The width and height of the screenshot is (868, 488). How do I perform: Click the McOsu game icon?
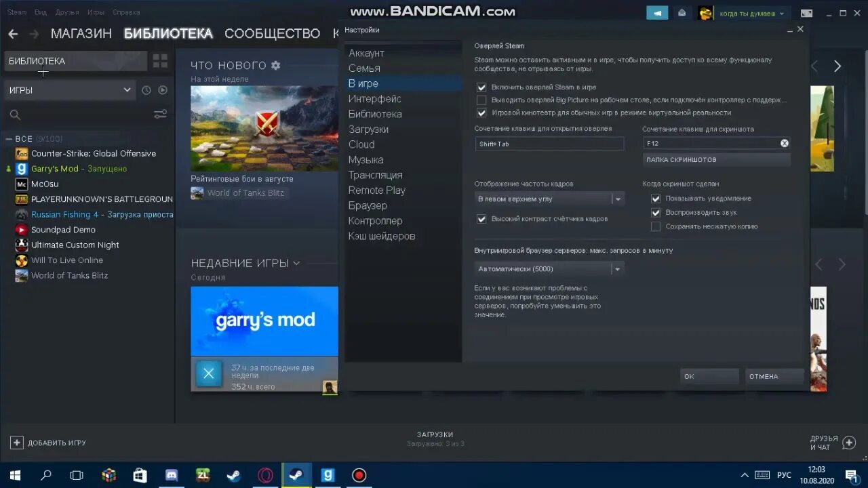coord(22,184)
